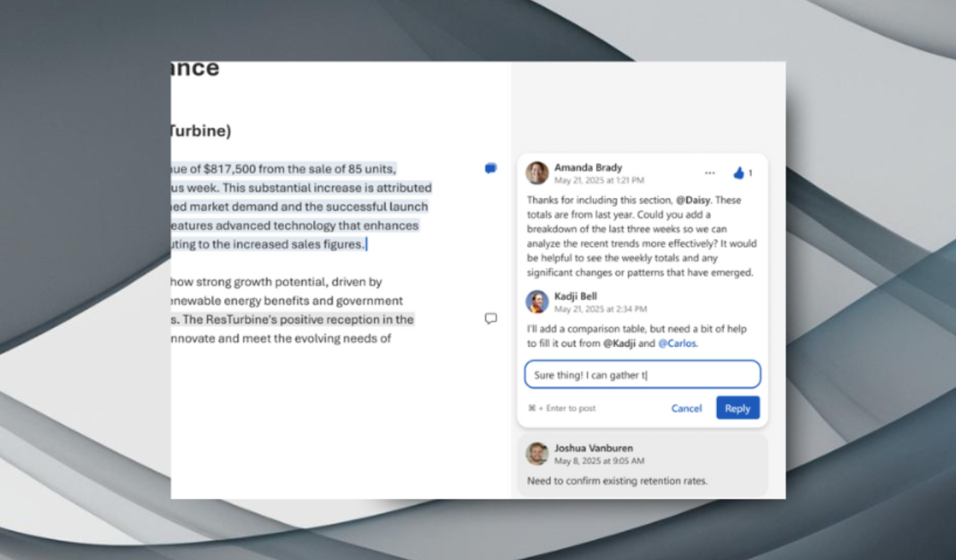Click the @Kadji mention in the reply

(x=618, y=343)
